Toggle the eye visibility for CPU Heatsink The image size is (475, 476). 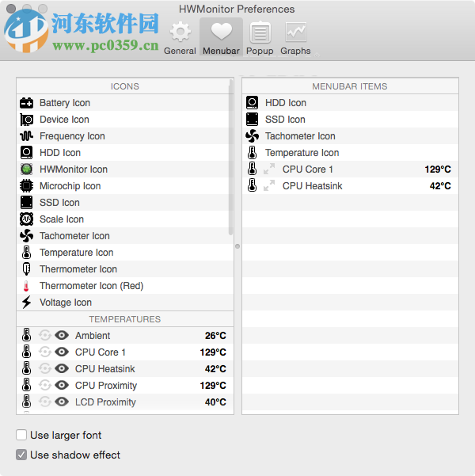[x=62, y=368]
